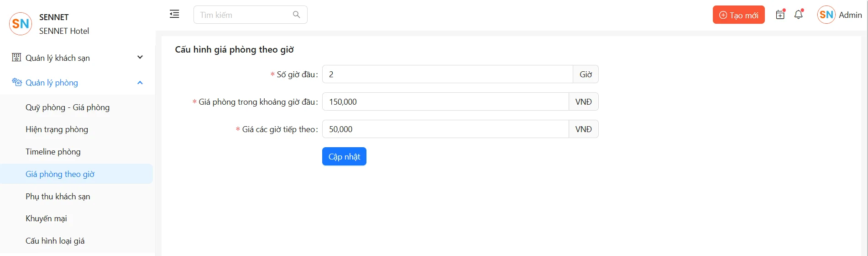868x256 pixels.
Task: Click the hotel building icon in sidebar
Action: [16, 58]
